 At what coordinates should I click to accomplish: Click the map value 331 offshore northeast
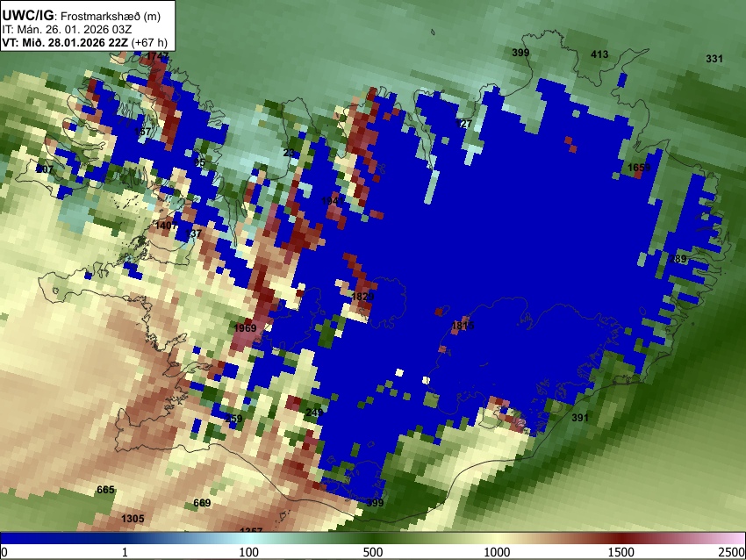pos(714,59)
